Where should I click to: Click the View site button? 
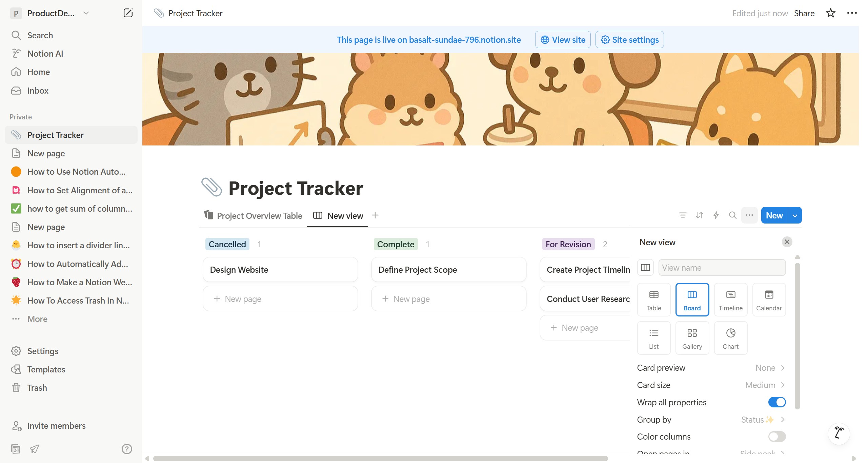[x=563, y=40]
